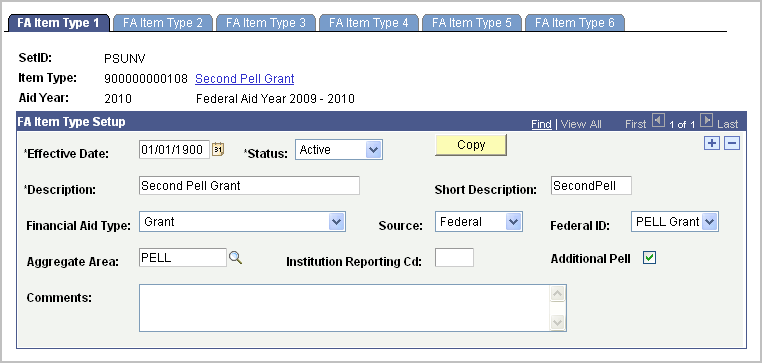Click the Aggregate Area lookup magnifier

235,258
